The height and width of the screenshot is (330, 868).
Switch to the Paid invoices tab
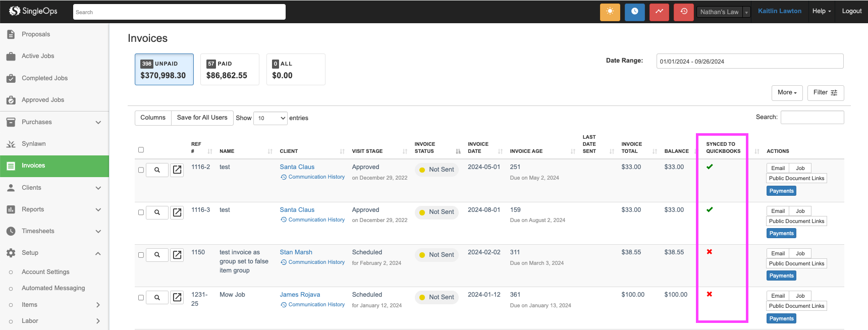(x=230, y=70)
